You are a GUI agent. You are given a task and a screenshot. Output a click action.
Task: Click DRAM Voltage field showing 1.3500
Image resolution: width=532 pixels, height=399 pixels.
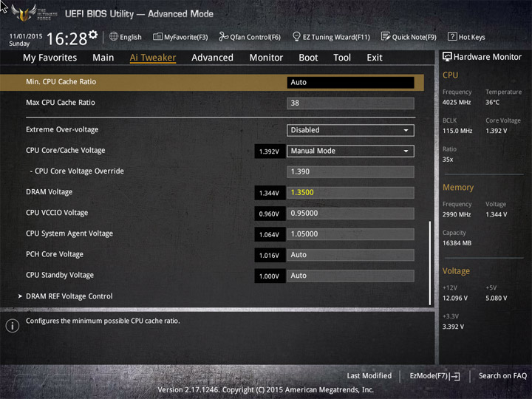pyautogui.click(x=350, y=192)
